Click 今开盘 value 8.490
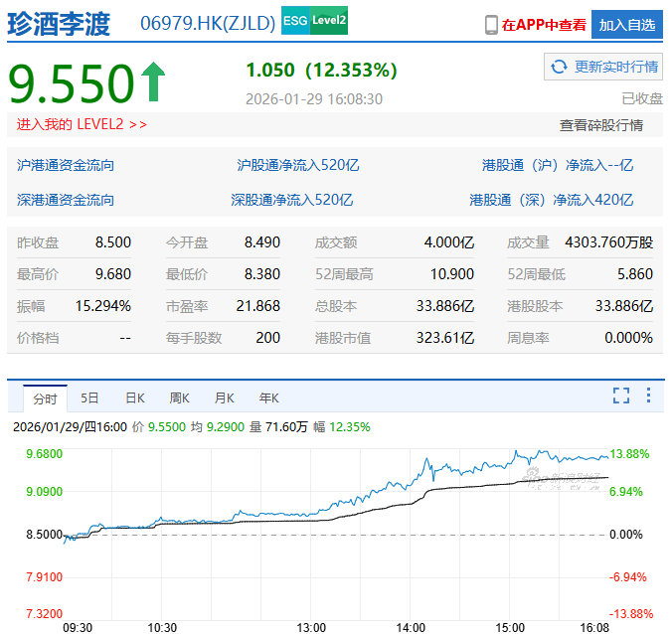 (262, 242)
